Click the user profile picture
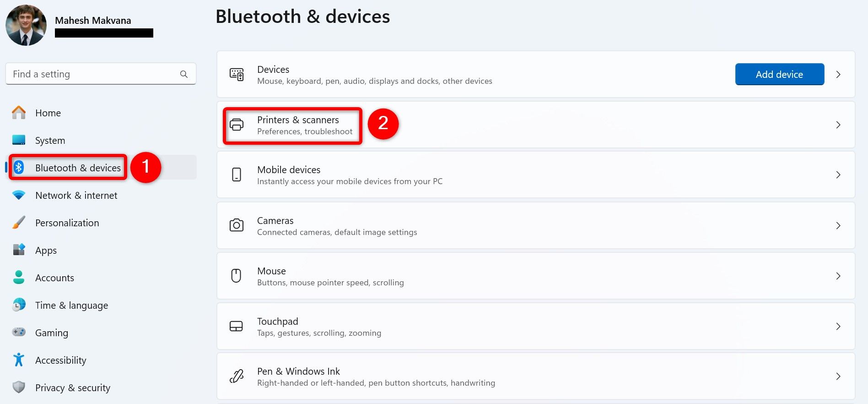The height and width of the screenshot is (404, 868). pyautogui.click(x=26, y=25)
